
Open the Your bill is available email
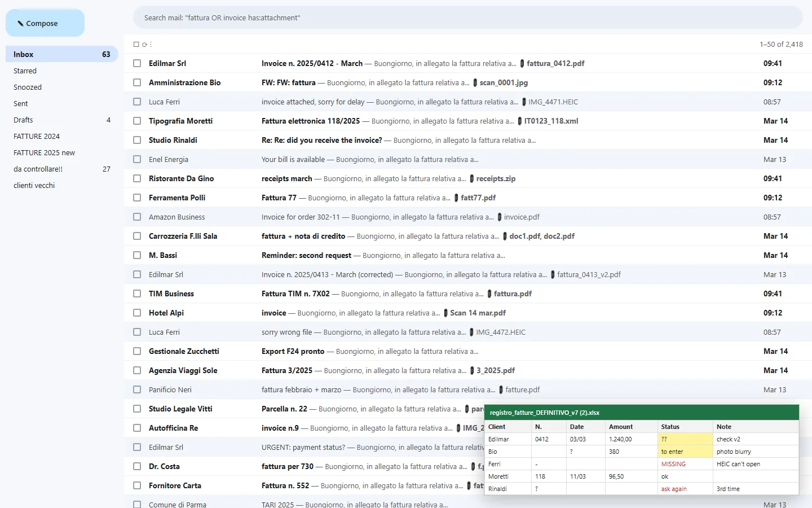click(x=467, y=159)
